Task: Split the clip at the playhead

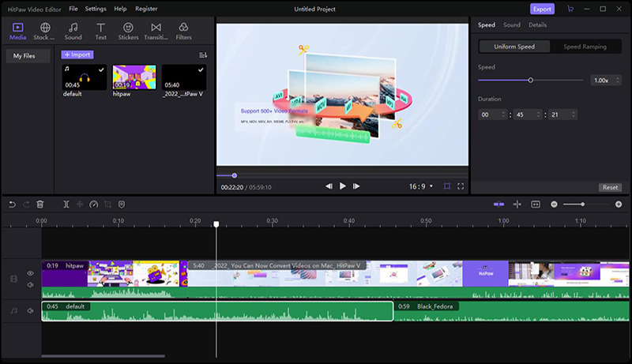Action: point(66,205)
